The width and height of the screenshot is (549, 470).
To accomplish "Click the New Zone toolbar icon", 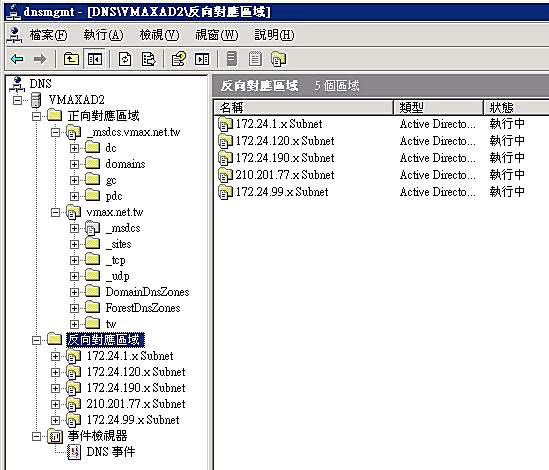I will pos(279,59).
